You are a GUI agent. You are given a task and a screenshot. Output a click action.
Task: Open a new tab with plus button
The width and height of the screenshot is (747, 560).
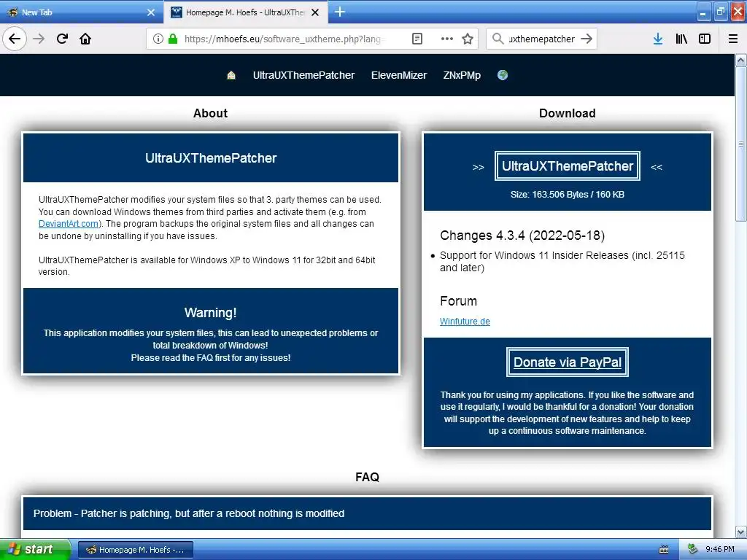pyautogui.click(x=340, y=12)
